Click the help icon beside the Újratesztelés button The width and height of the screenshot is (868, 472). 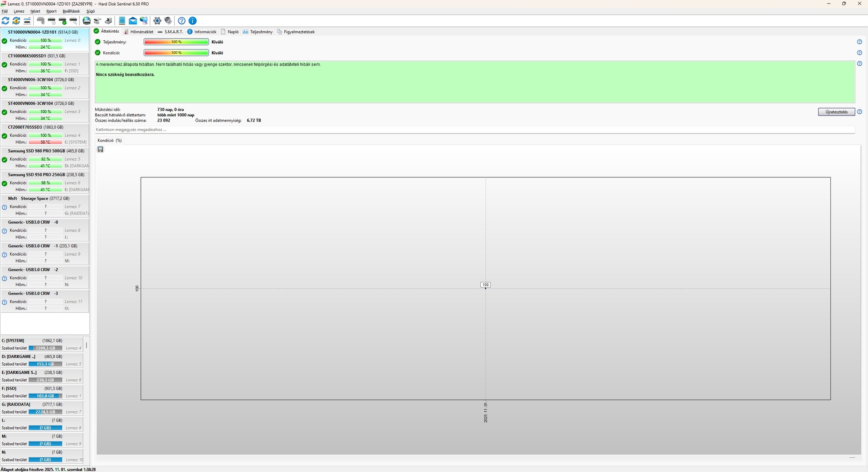(860, 112)
